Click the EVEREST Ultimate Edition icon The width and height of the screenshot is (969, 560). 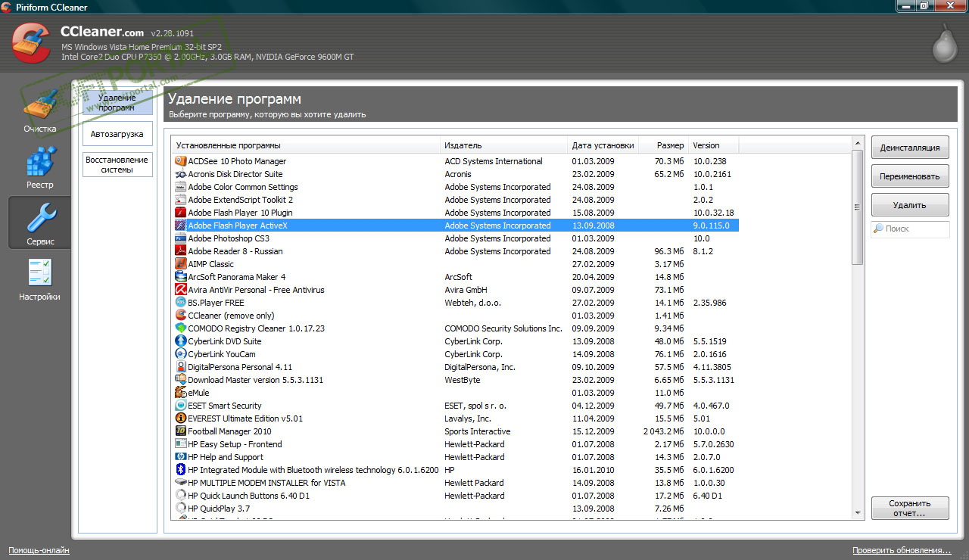[x=181, y=418]
